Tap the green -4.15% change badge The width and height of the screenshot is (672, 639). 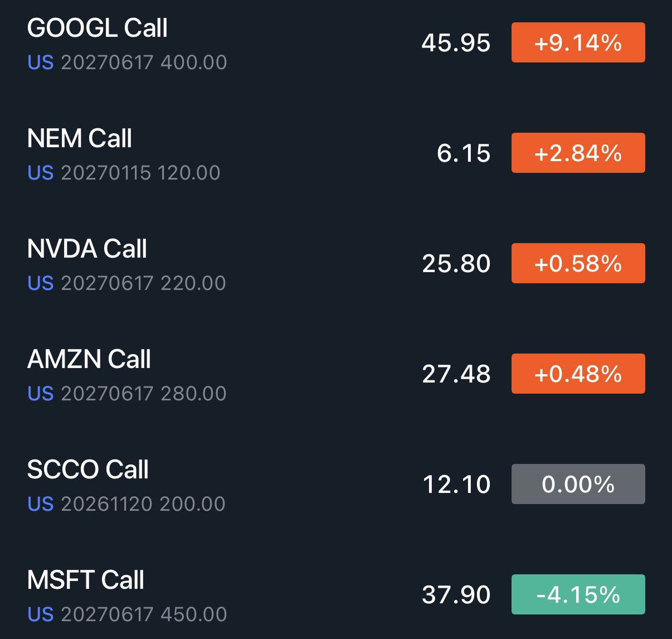578,594
